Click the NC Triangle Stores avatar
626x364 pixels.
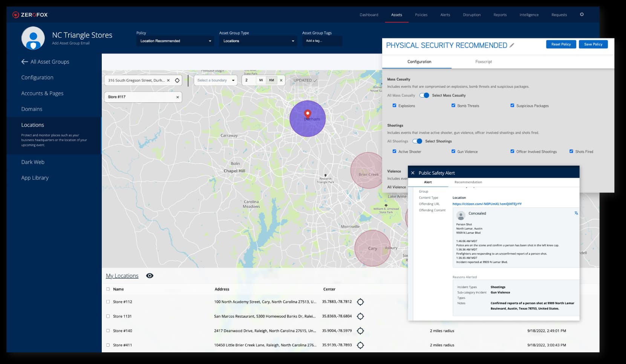[33, 38]
